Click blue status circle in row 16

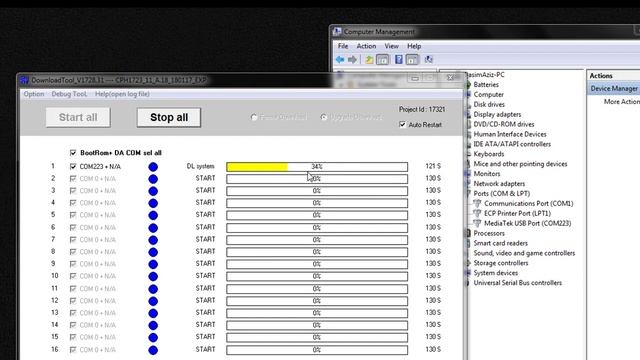coord(153,350)
